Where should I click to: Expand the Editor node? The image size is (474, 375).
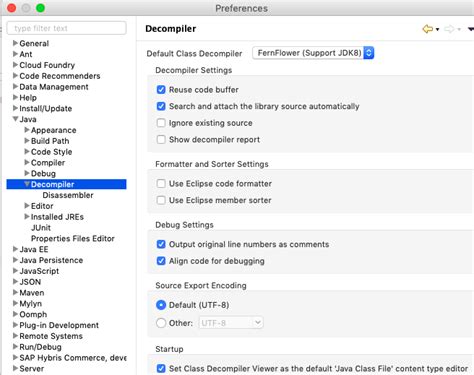point(27,206)
